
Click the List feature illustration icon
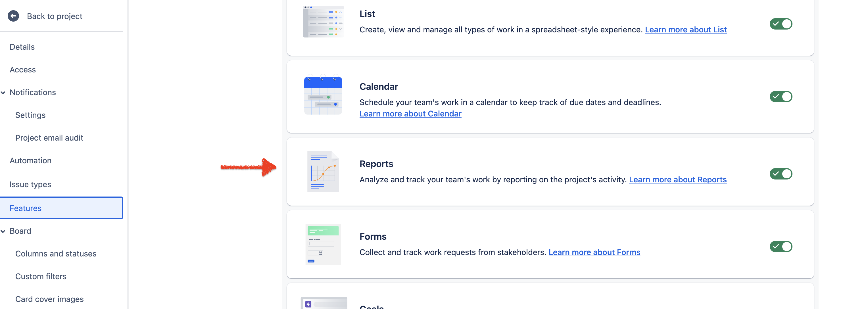pyautogui.click(x=323, y=22)
